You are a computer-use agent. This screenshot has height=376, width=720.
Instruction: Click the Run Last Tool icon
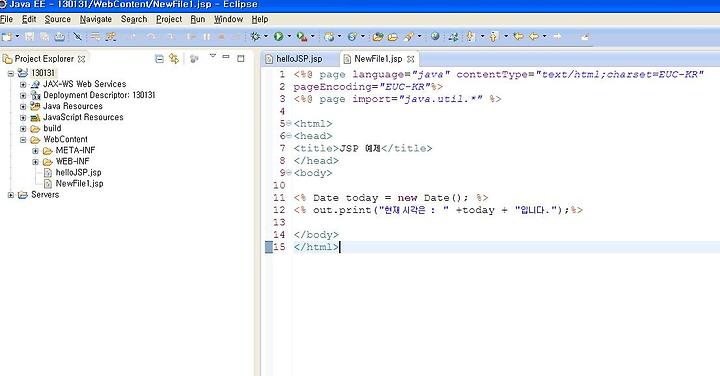(301, 37)
